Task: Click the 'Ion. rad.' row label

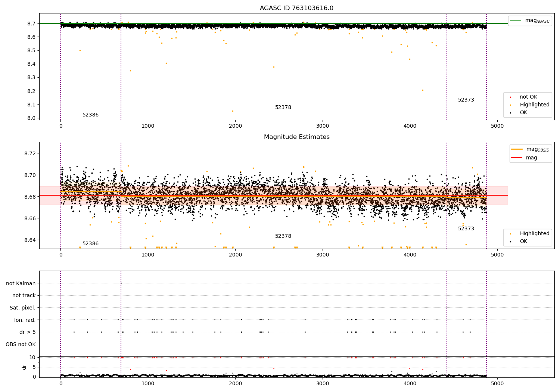Action: click(x=25, y=320)
